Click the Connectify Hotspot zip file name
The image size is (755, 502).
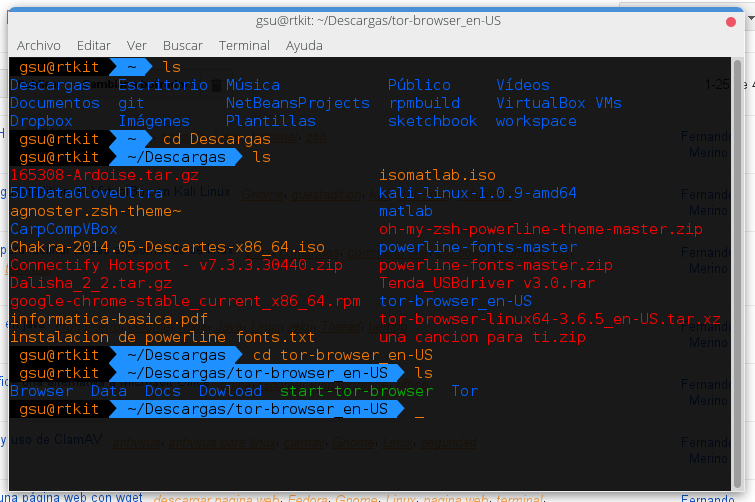(176, 265)
